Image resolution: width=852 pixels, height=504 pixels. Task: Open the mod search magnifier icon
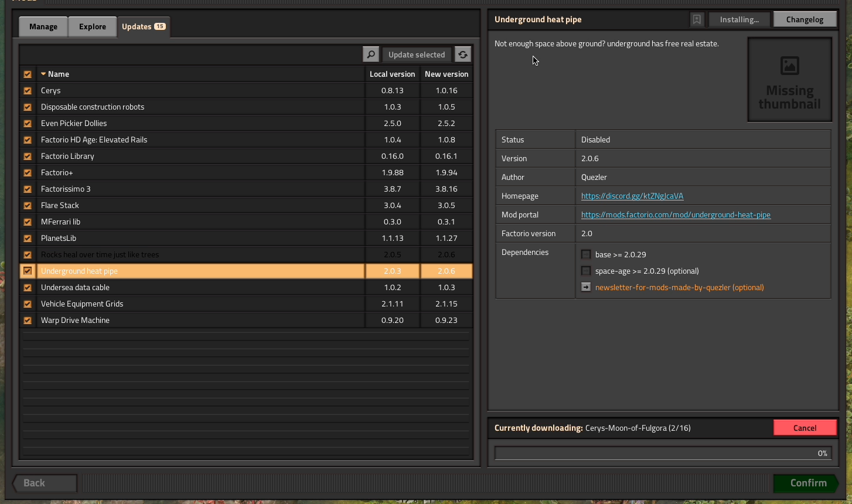(371, 55)
